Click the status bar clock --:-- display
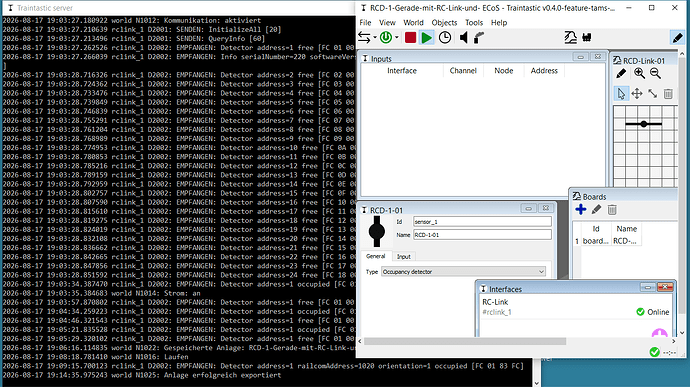690x387 pixels. pos(669,352)
